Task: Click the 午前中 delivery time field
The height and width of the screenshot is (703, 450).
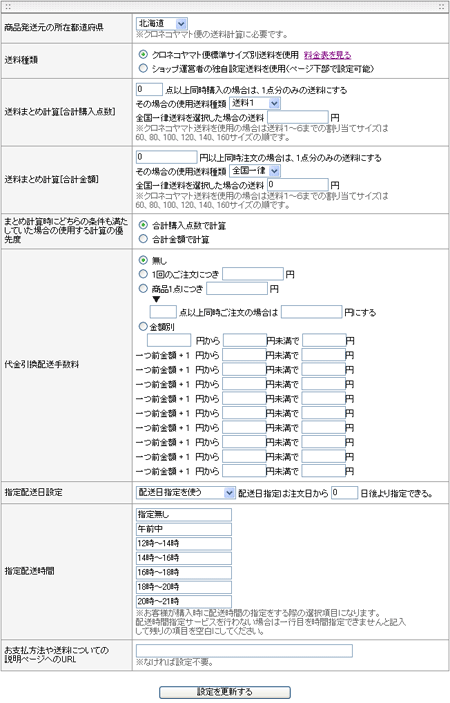Action: (x=184, y=529)
